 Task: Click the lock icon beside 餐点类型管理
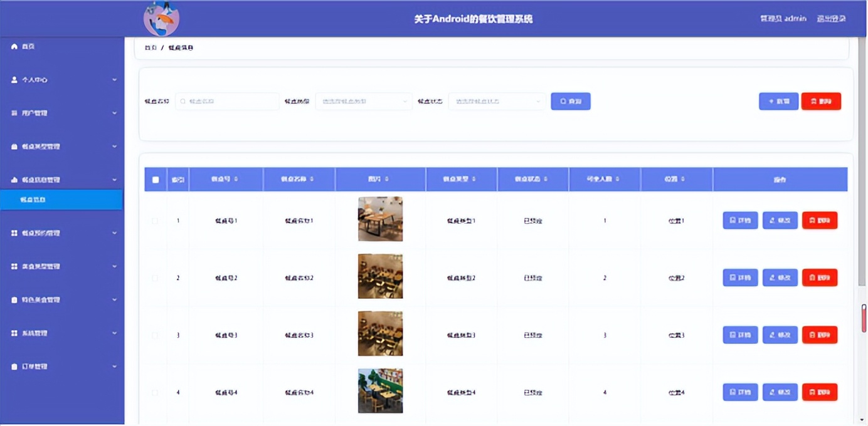(x=14, y=146)
